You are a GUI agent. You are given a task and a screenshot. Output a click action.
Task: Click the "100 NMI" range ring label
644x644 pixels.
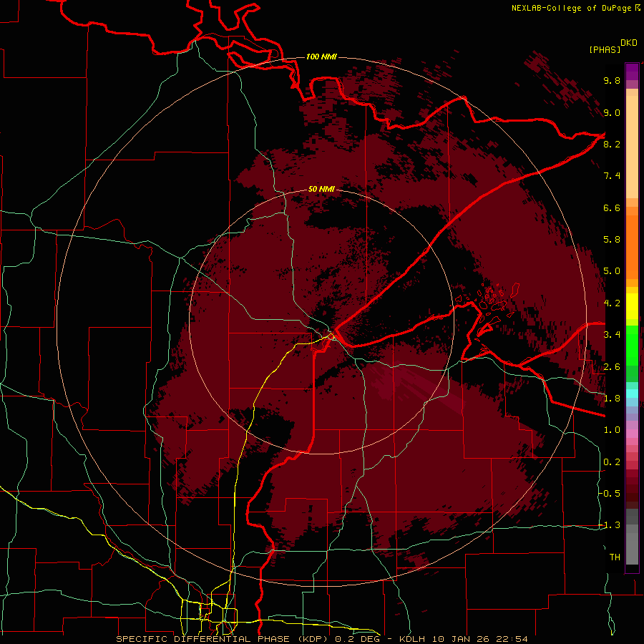coord(321,57)
